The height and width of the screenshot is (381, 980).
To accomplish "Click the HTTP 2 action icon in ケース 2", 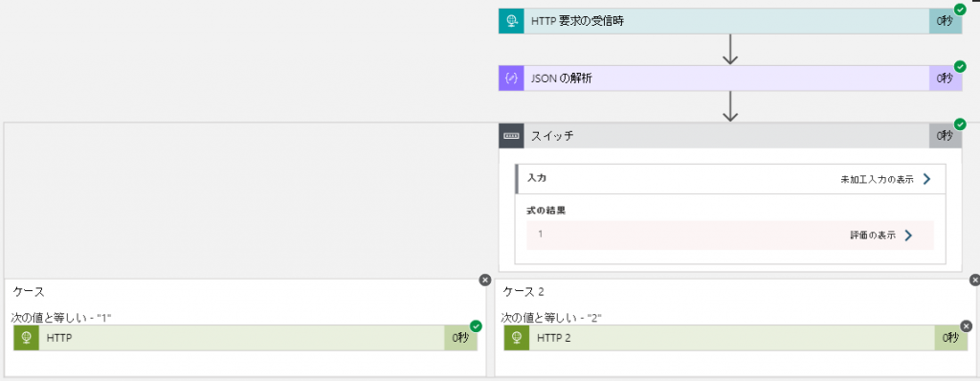I will [x=517, y=338].
